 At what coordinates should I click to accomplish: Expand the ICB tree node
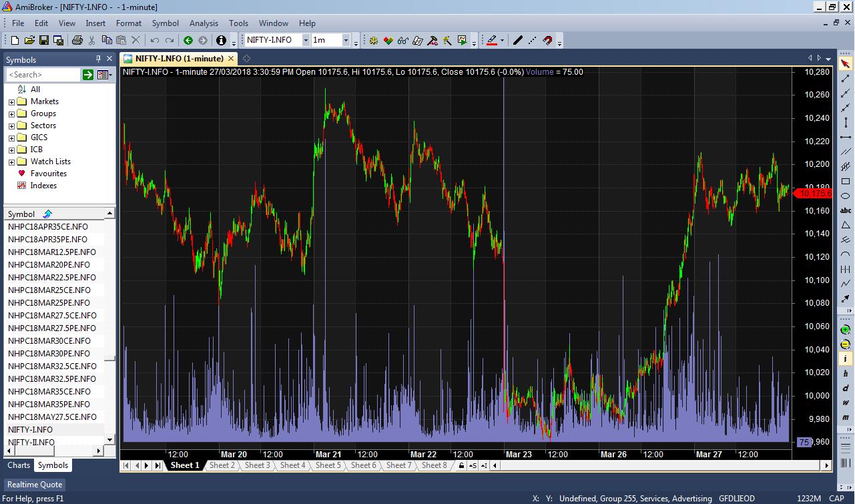pos(11,150)
